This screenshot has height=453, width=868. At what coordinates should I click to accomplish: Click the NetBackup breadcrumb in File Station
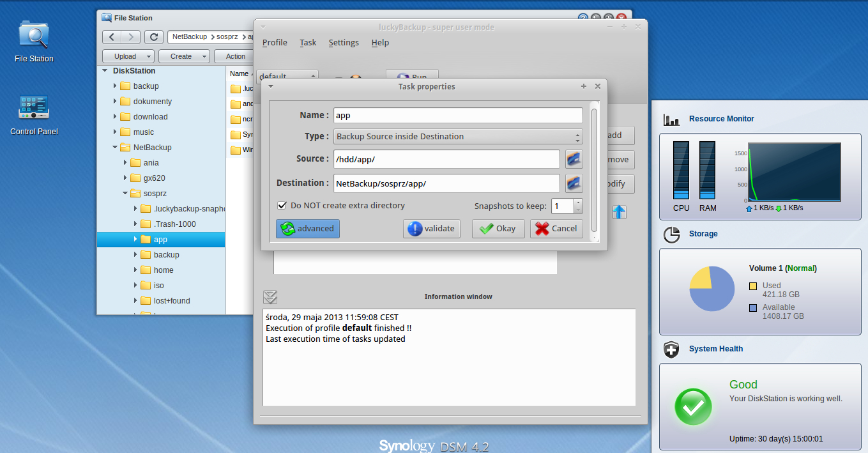pos(190,37)
